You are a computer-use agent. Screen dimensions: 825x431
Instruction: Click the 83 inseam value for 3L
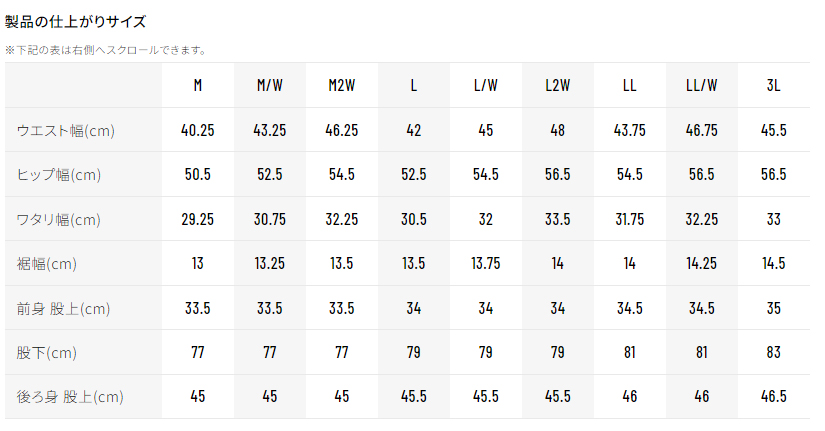(x=774, y=353)
